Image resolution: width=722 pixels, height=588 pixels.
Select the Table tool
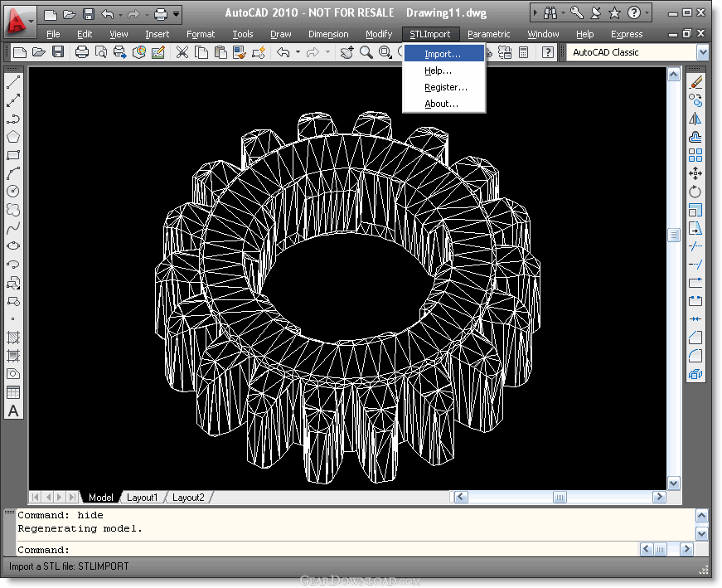coord(13,392)
